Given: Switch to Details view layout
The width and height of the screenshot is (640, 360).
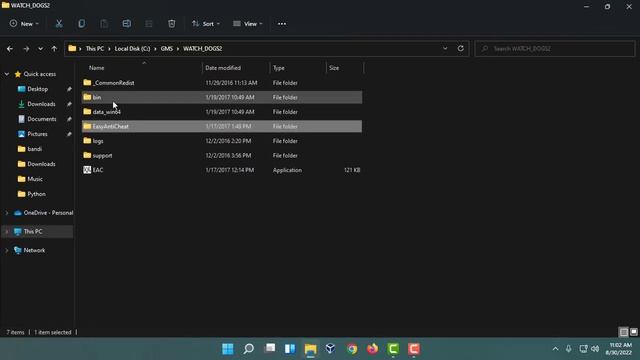Looking at the screenshot, I should click(623, 332).
